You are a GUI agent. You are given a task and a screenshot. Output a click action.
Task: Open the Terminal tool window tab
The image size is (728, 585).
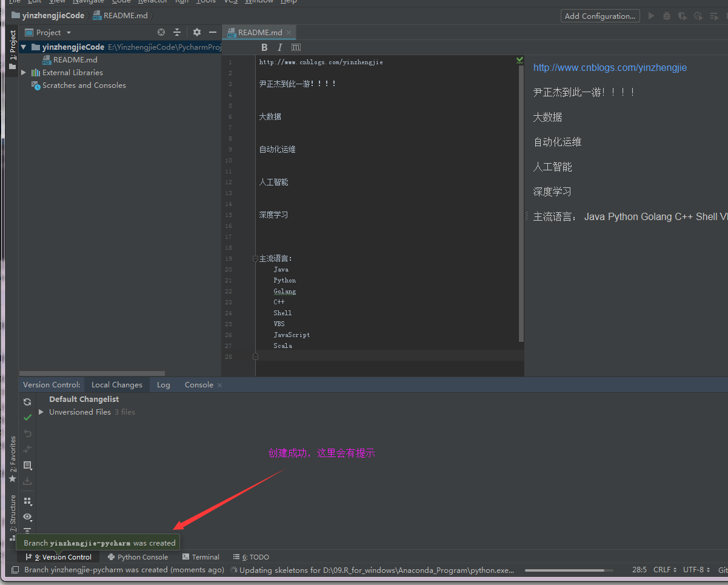click(201, 557)
